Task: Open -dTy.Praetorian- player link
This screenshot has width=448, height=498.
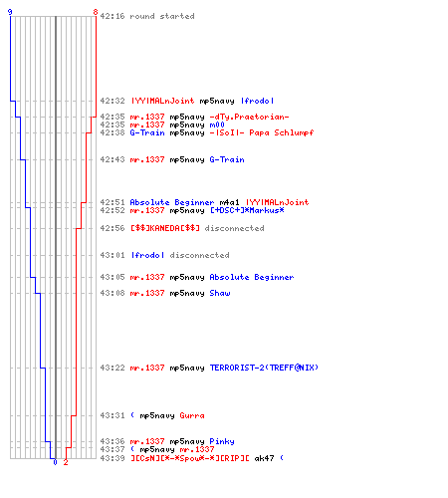Action: (x=249, y=117)
